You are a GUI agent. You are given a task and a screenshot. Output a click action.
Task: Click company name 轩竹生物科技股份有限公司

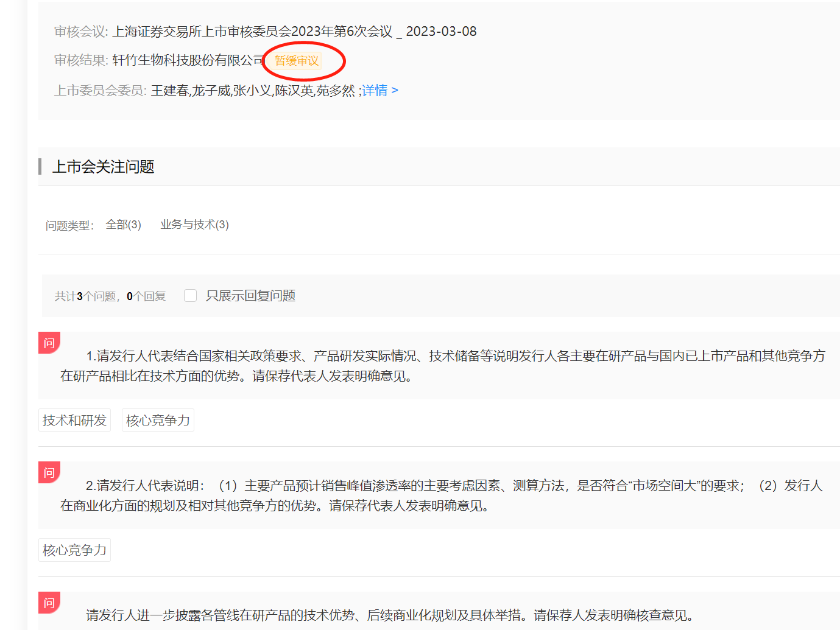pyautogui.click(x=189, y=60)
